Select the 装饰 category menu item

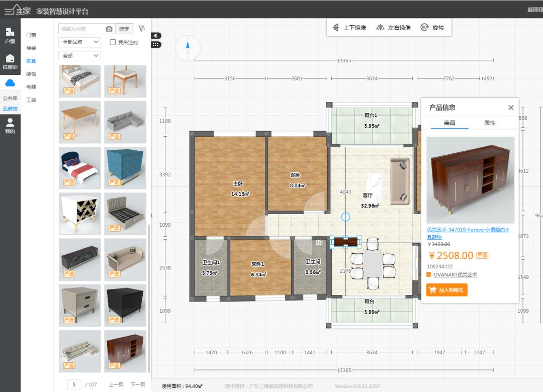click(31, 74)
